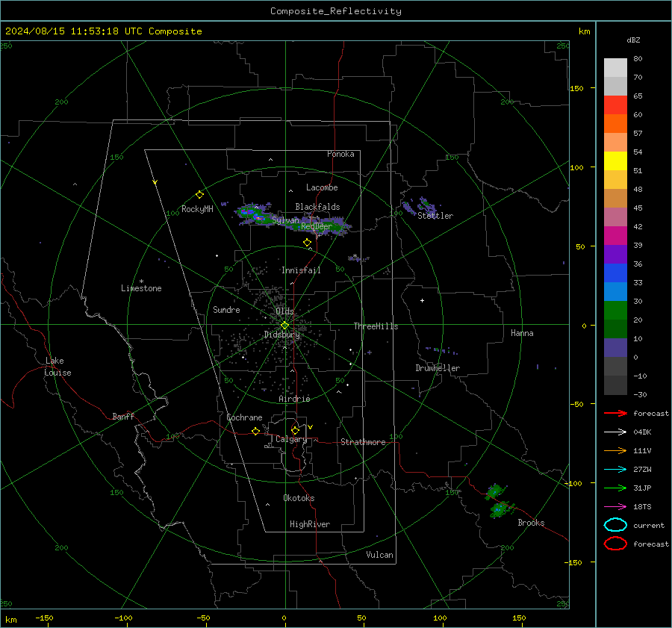
Task: Click the Limestone label
Action: click(x=141, y=288)
